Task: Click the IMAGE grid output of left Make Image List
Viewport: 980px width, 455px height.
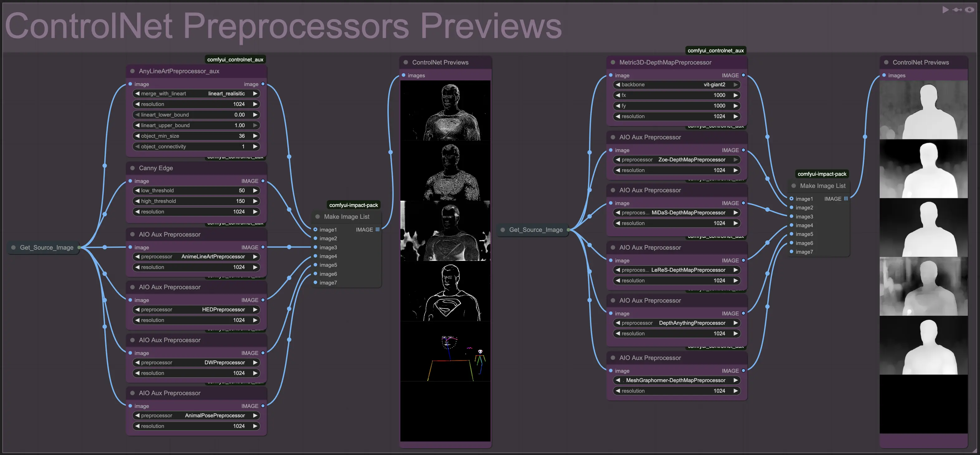Action: (378, 230)
